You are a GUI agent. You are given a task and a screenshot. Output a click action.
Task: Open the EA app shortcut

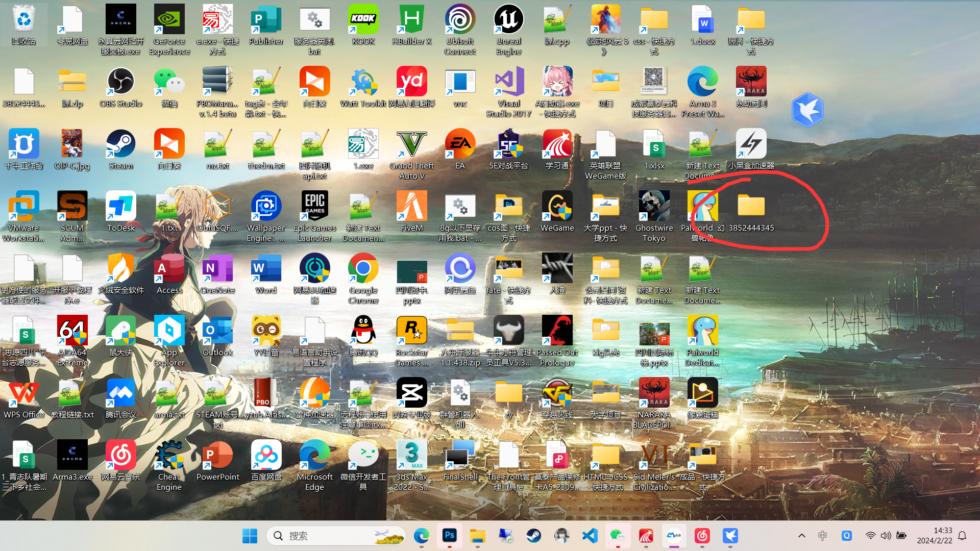tap(460, 150)
